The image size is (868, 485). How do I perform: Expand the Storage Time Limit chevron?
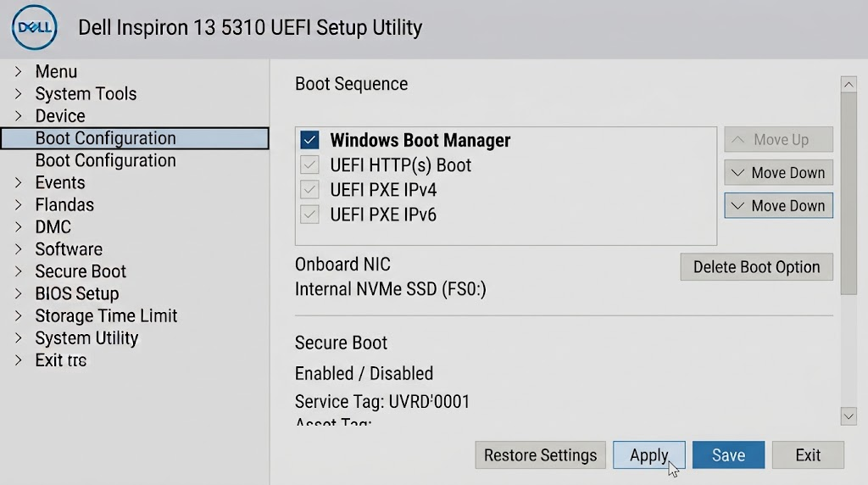[19, 315]
